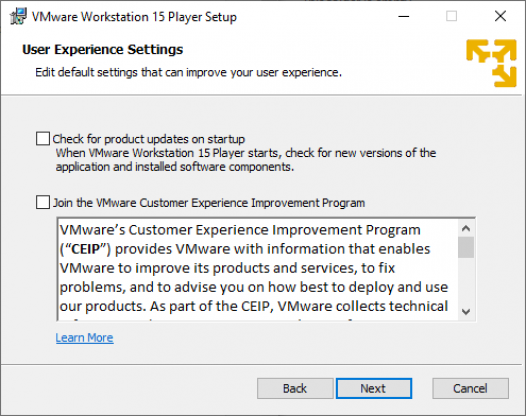Click the scroll-up arrow in the CEIP text box
Screen dimensions: 526x416
(x=466, y=229)
